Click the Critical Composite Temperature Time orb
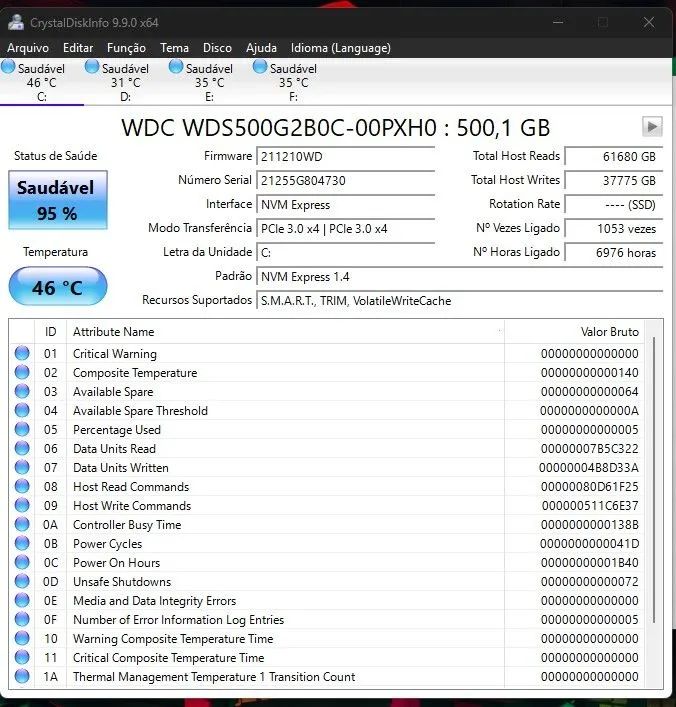676x707 pixels. [22, 657]
